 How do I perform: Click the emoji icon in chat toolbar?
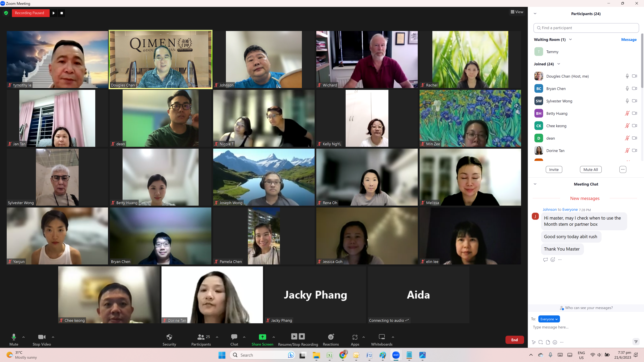(555, 342)
